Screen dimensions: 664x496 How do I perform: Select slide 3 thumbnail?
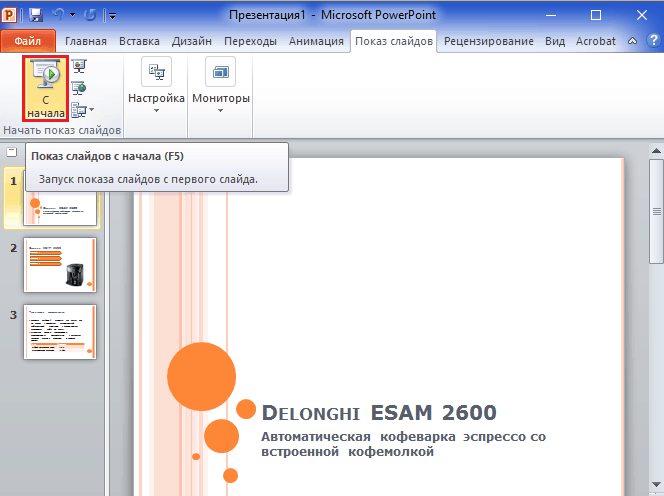pyautogui.click(x=60, y=332)
